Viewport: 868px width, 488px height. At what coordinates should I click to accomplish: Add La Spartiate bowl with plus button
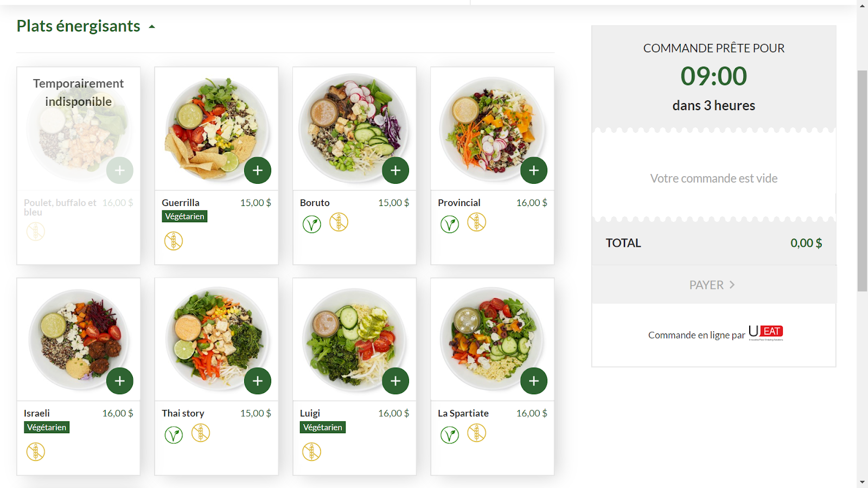click(x=534, y=381)
